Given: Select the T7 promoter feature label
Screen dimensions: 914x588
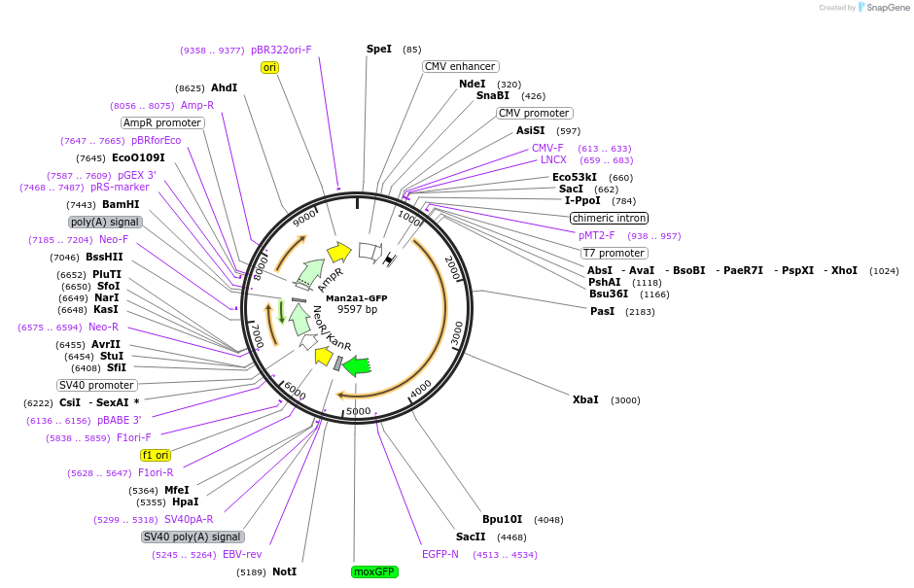Looking at the screenshot, I should (x=614, y=253).
